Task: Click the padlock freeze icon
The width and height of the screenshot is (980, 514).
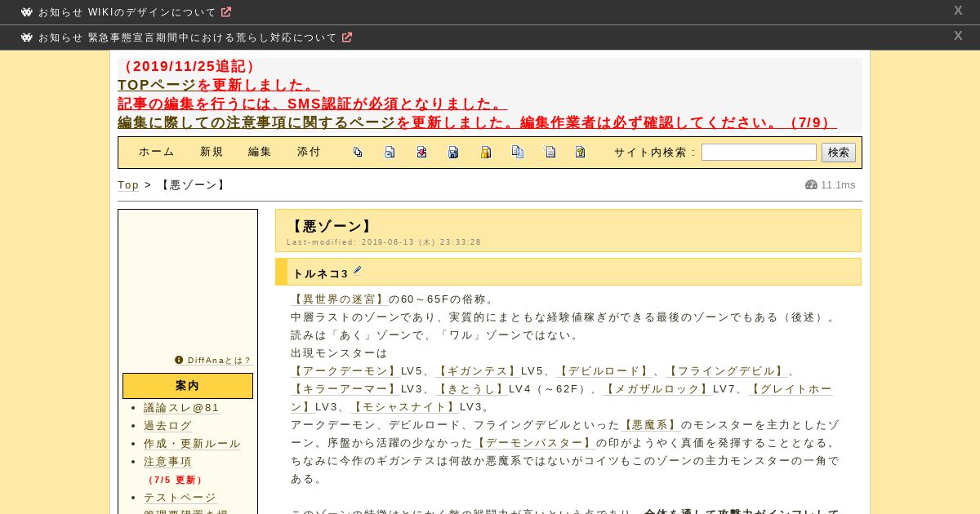Action: 485,152
